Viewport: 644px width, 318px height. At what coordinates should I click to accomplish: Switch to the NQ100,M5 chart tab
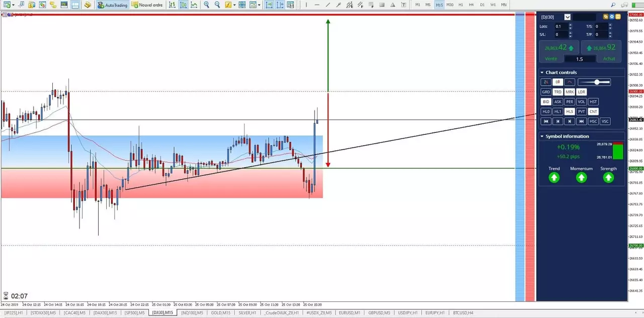pyautogui.click(x=192, y=312)
